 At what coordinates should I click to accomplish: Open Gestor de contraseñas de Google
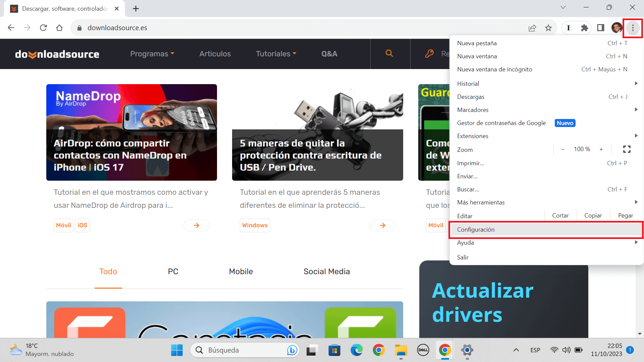(x=546, y=123)
